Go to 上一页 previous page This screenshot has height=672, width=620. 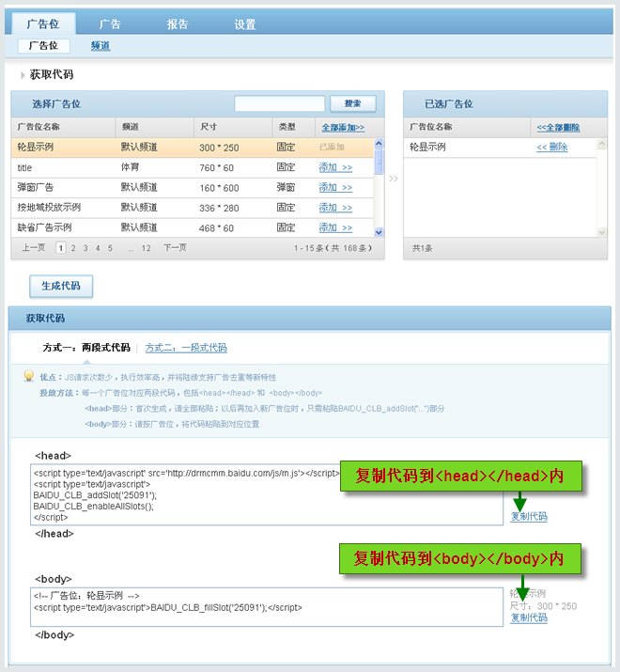[34, 248]
